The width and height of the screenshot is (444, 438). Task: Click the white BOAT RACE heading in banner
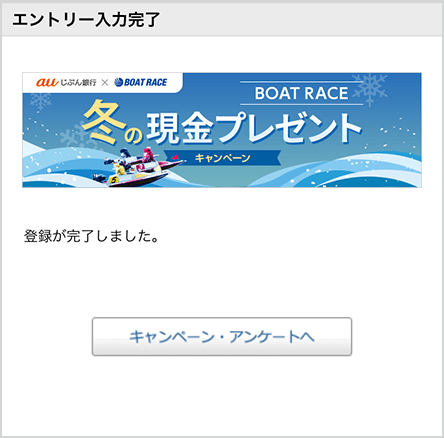coord(301,93)
